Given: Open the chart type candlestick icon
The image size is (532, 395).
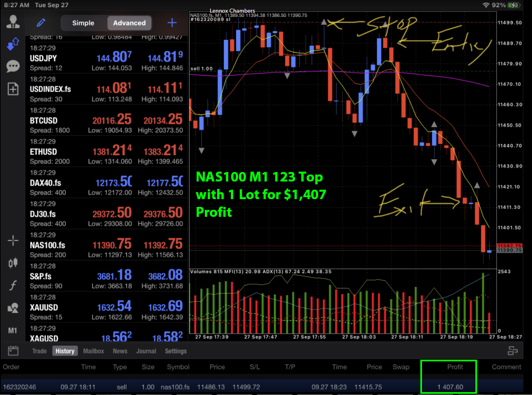Looking at the screenshot, I should pos(13,263).
